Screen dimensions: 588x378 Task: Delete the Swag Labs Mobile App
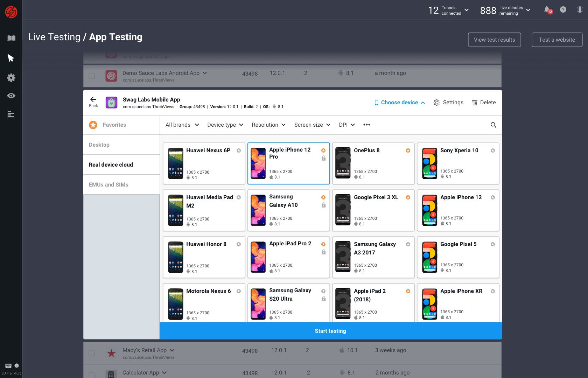tap(484, 103)
